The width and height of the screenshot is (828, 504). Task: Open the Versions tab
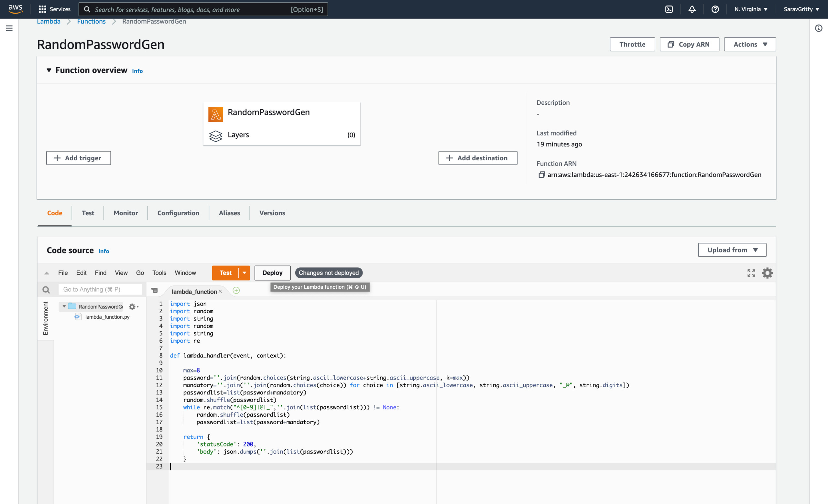pos(272,213)
